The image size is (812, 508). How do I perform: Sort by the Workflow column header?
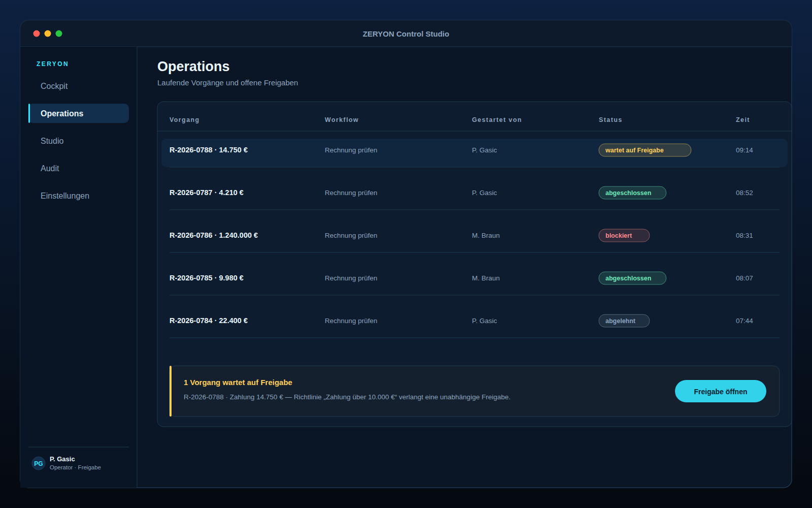[342, 120]
